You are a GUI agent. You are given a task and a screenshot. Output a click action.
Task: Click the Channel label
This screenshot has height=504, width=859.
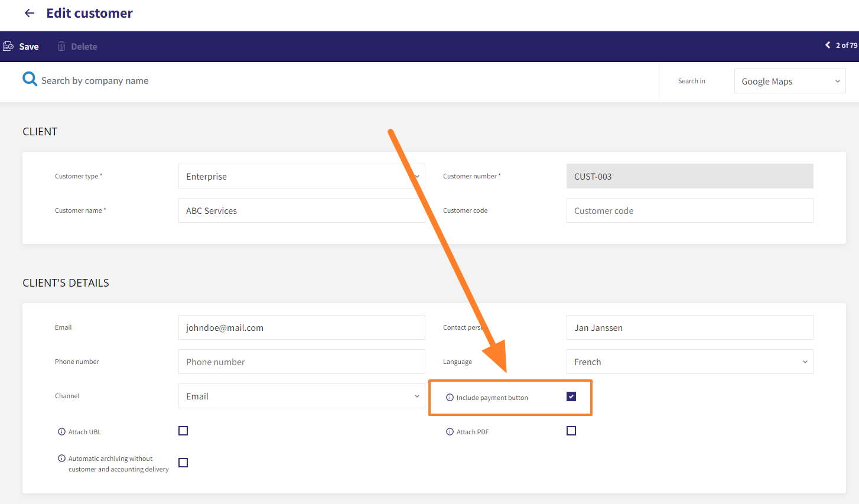[x=67, y=396]
